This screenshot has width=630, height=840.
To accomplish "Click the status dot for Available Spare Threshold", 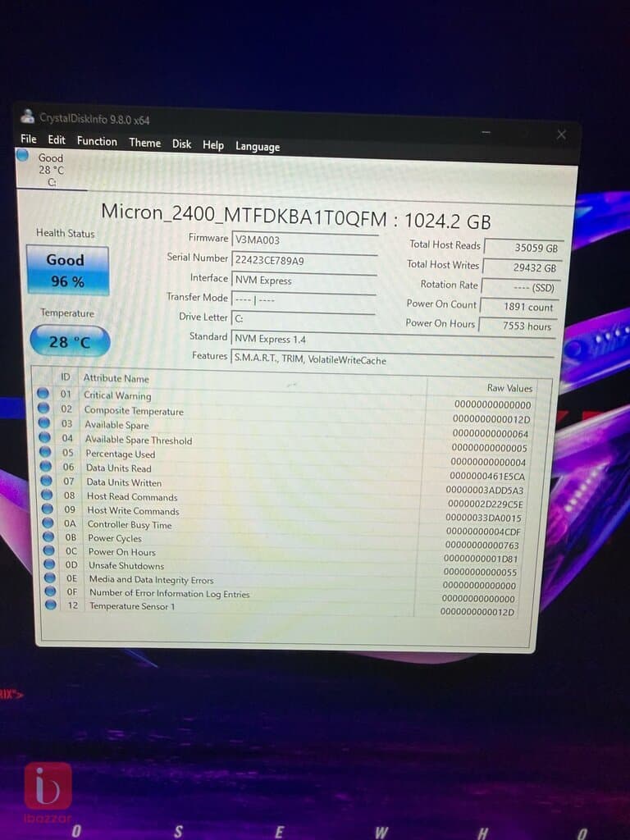I will point(45,438).
